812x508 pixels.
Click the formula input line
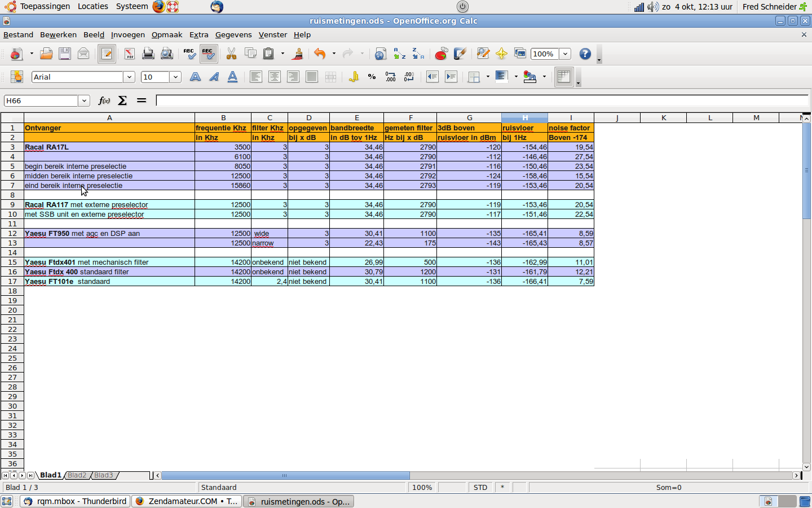click(482, 100)
